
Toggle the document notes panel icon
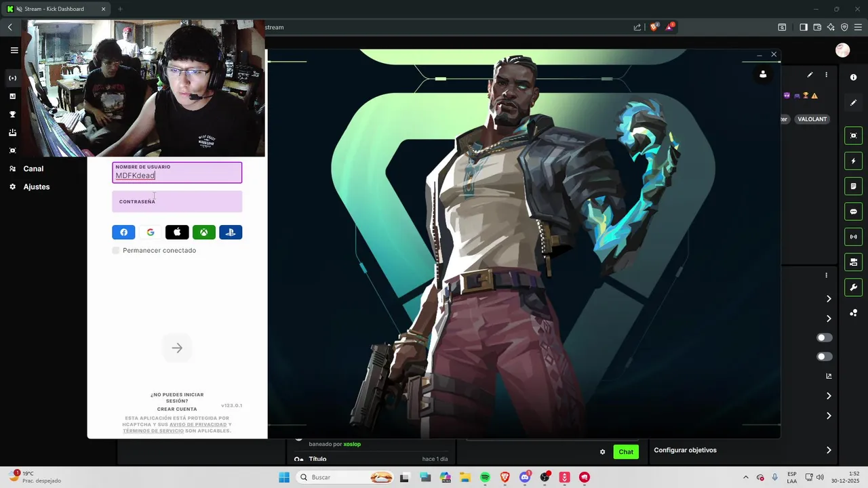854,186
